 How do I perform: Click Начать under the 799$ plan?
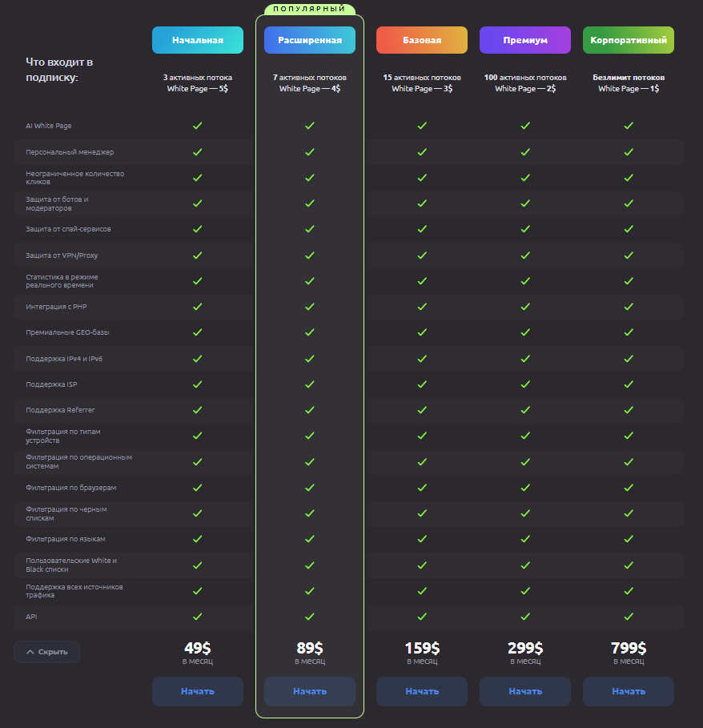pos(629,691)
